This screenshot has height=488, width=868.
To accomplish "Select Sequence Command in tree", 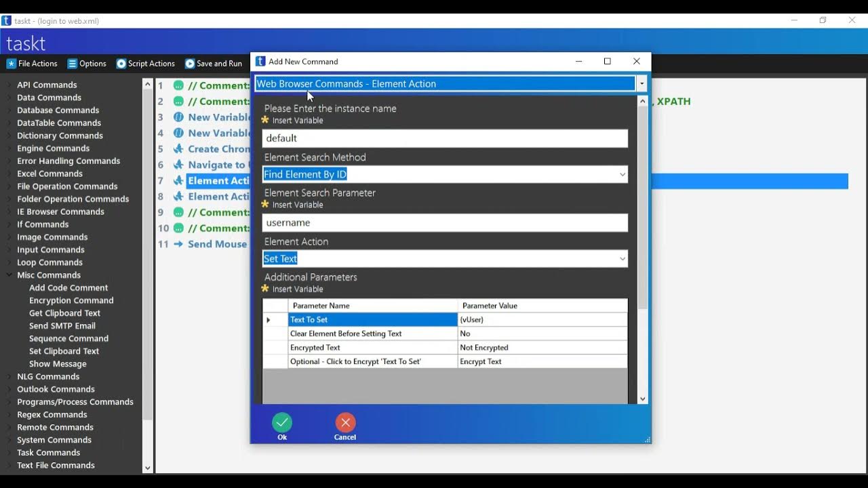I will [68, 339].
